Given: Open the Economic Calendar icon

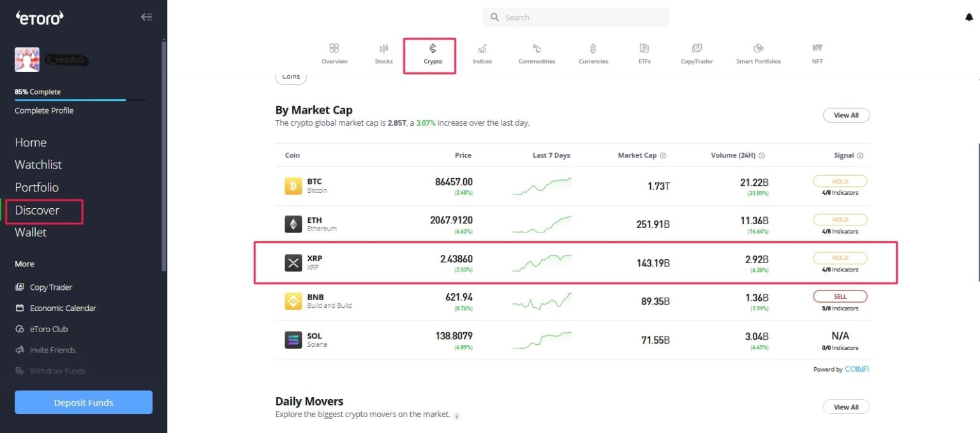Looking at the screenshot, I should click(19, 308).
